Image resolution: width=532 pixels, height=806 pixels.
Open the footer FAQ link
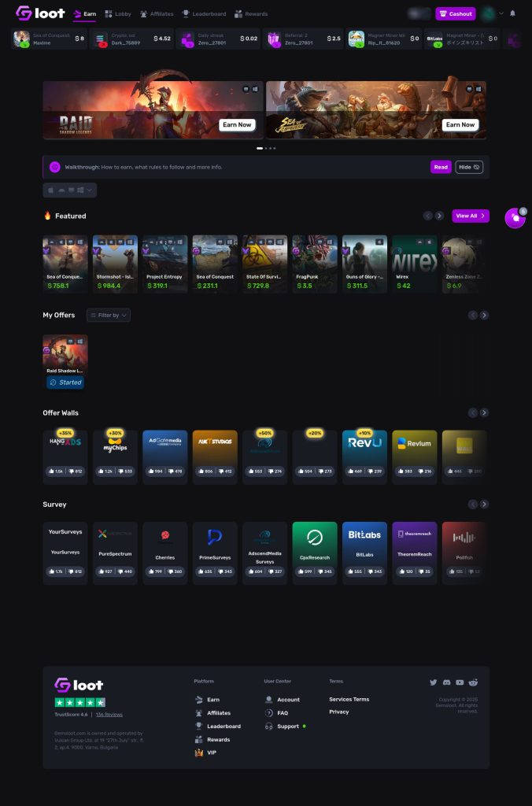[x=276, y=713]
